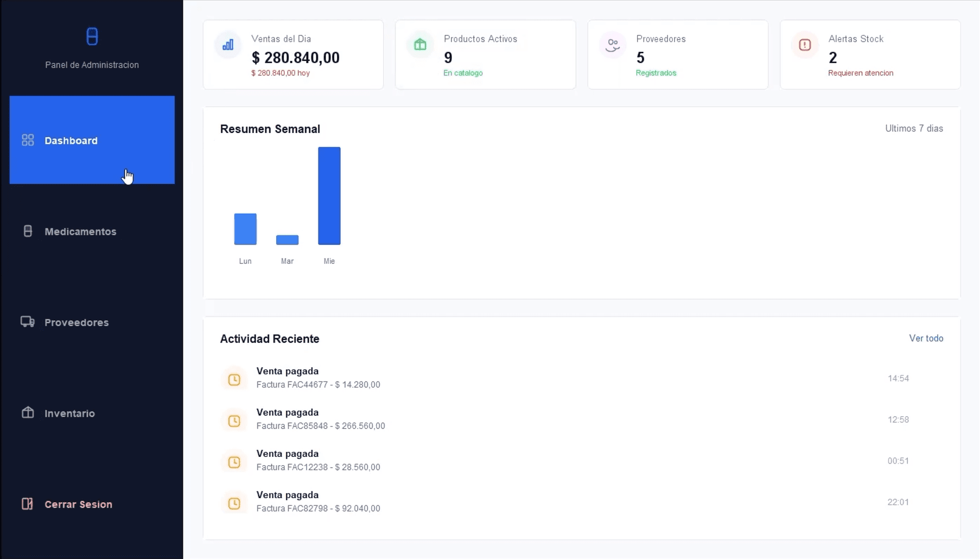Click the clock icon beside Factura FAC85848

pos(234,421)
